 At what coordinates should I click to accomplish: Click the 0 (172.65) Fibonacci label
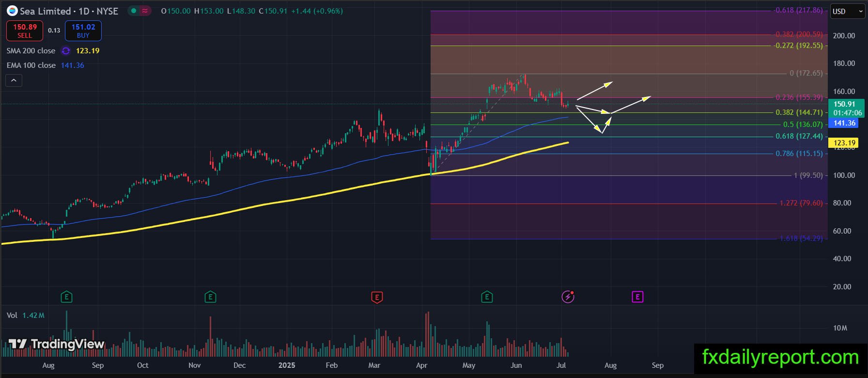(806, 73)
